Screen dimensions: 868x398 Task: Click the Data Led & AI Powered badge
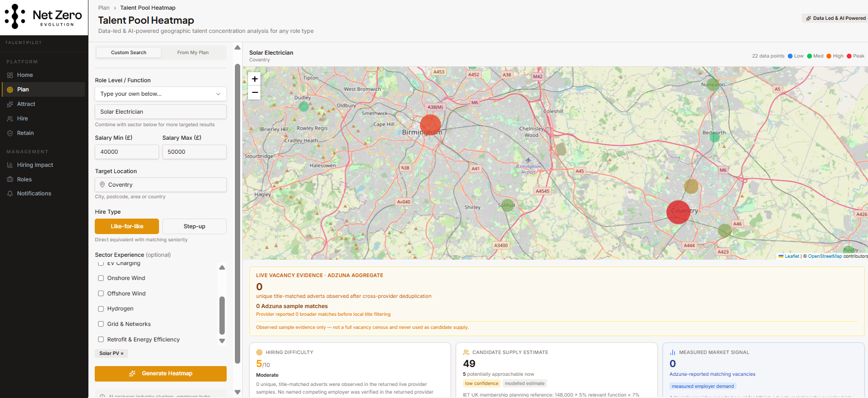coord(836,18)
